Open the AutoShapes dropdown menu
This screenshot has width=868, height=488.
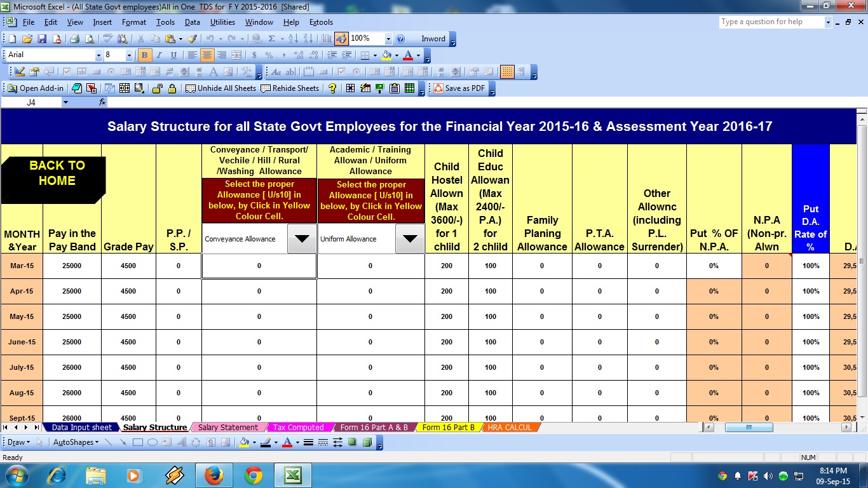[x=76, y=442]
